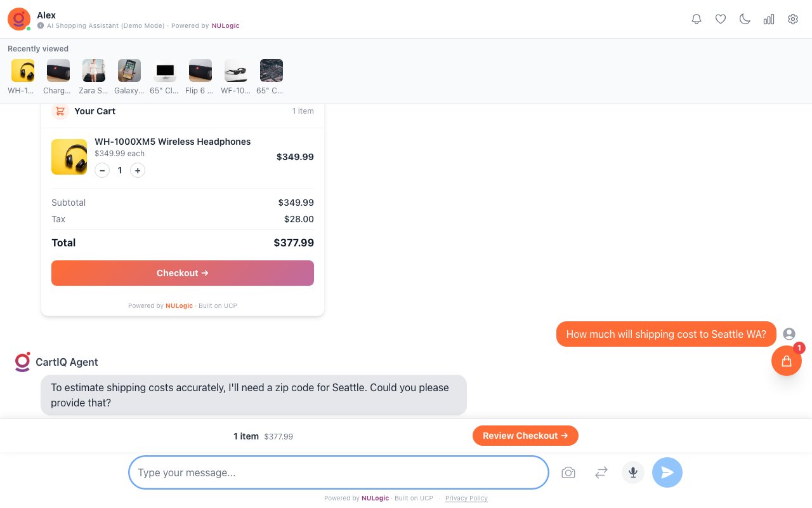Decrease the headphones quantity with the minus button
The image size is (812, 508).
(102, 170)
